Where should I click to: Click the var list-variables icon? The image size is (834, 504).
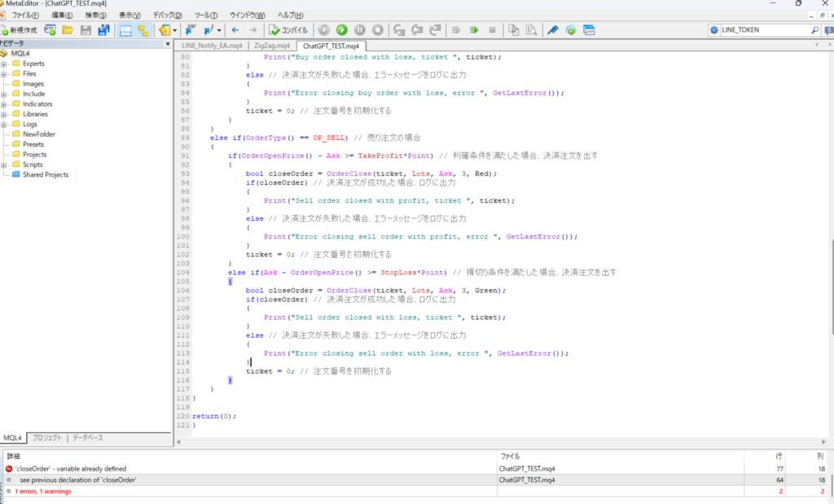[190, 30]
